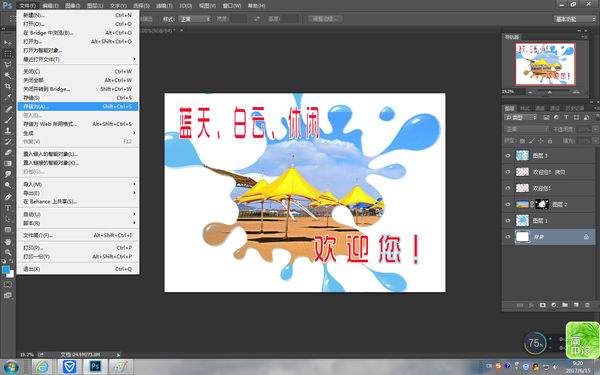The image size is (600, 375).
Task: Open the Windows Start button
Action: [x=11, y=367]
